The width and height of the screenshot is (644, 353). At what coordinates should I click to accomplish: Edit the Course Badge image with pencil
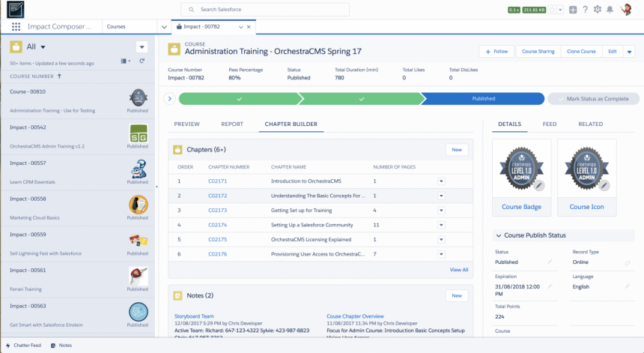click(x=540, y=185)
